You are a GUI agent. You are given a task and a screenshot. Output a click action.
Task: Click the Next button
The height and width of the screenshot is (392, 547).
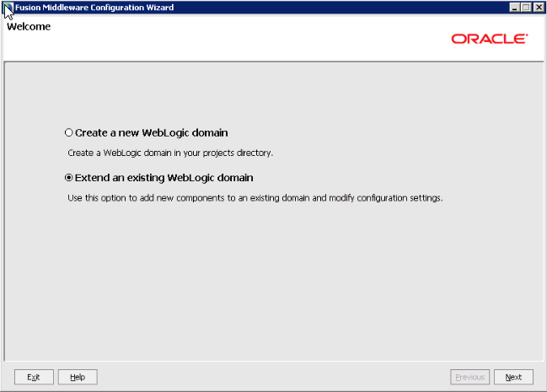coord(513,377)
